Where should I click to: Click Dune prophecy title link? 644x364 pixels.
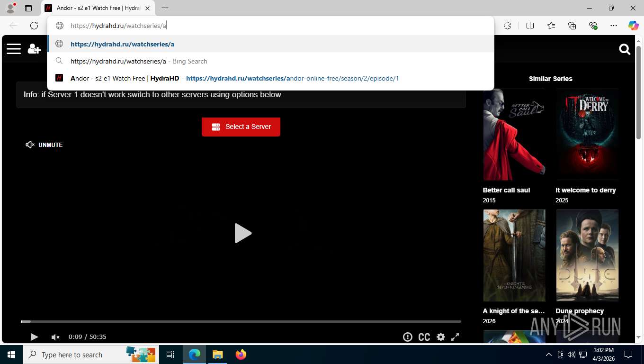580,311
